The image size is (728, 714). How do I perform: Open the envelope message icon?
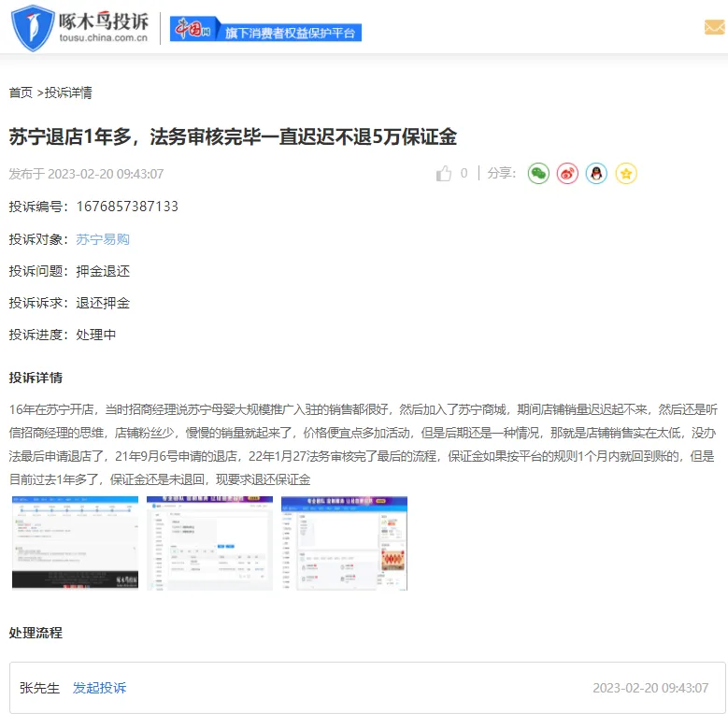[715, 27]
